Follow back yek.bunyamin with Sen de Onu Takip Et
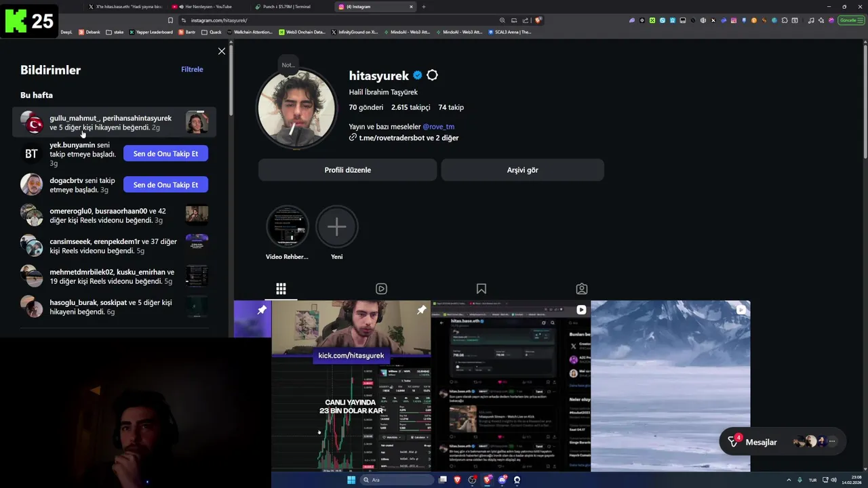868x488 pixels. click(165, 154)
